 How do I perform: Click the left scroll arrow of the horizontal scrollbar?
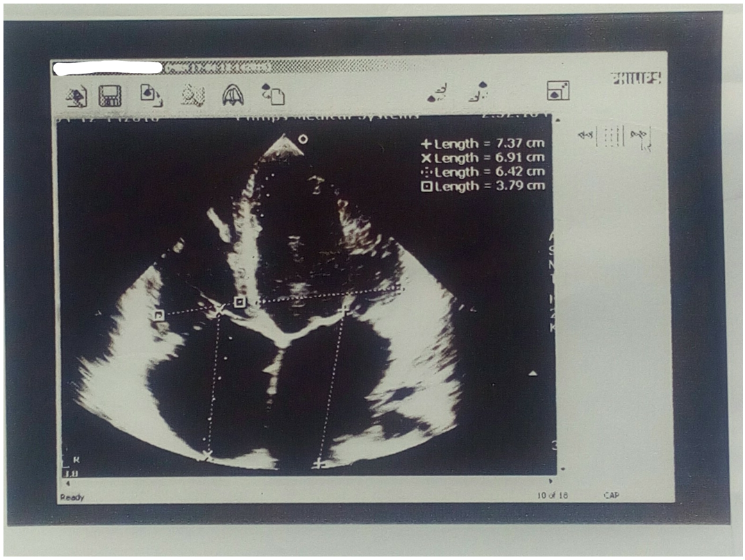[67, 481]
